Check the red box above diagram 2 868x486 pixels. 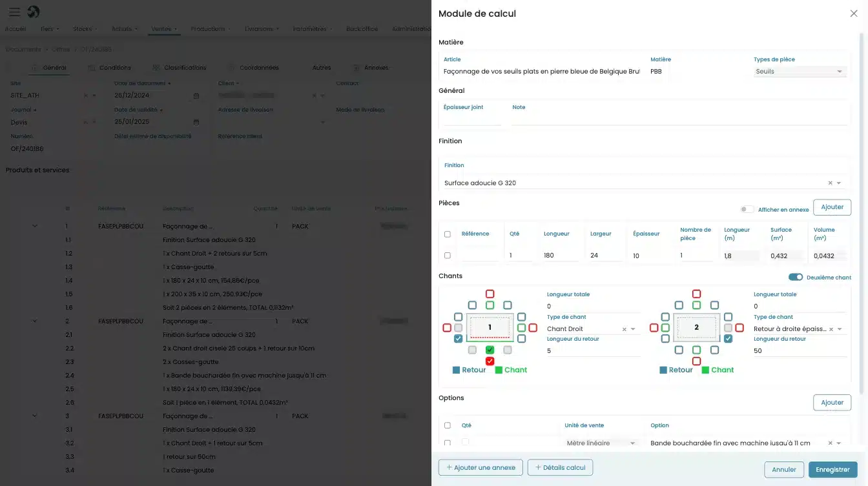[696, 294]
